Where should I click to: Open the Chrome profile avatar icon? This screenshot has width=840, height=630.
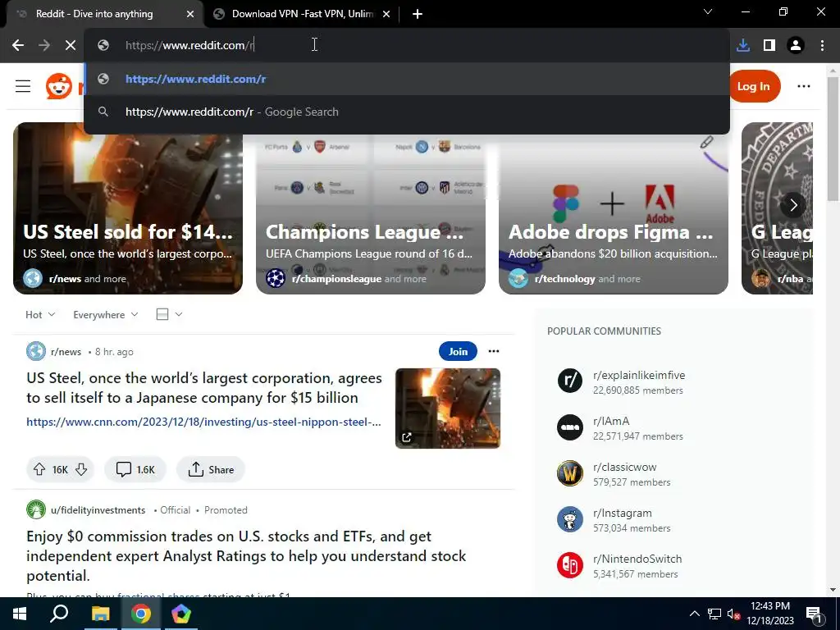796,45
